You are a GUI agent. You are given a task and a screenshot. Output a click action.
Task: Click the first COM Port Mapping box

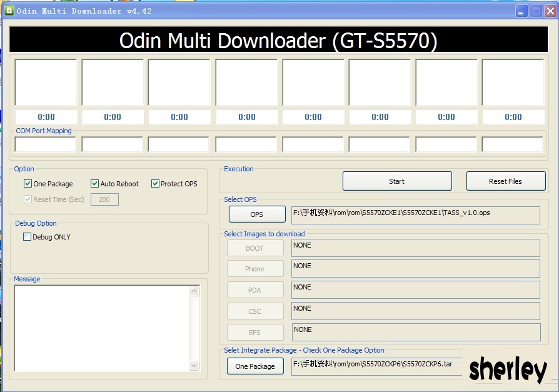tap(46, 144)
